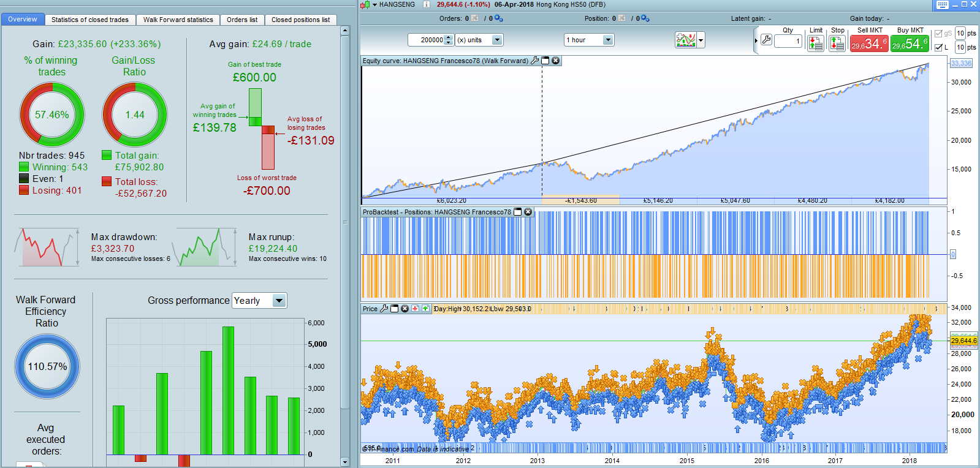Click the 57.46% winning trades gauge

pyautogui.click(x=52, y=115)
